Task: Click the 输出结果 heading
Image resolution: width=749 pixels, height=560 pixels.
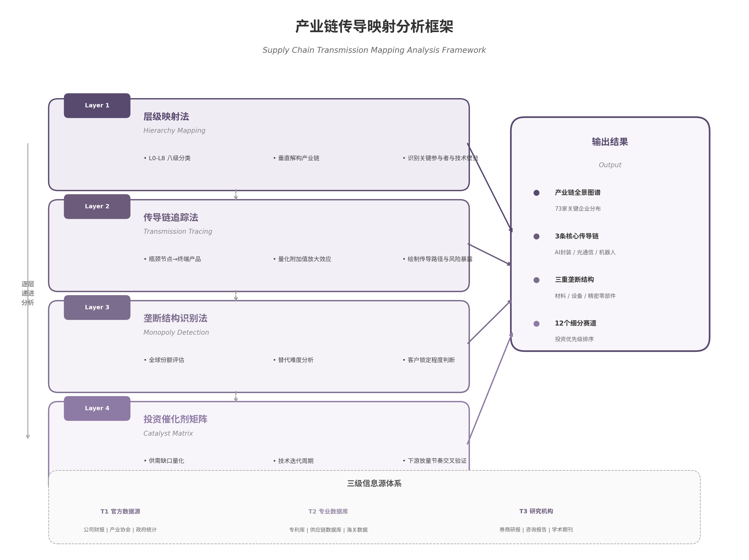Action: [x=610, y=142]
